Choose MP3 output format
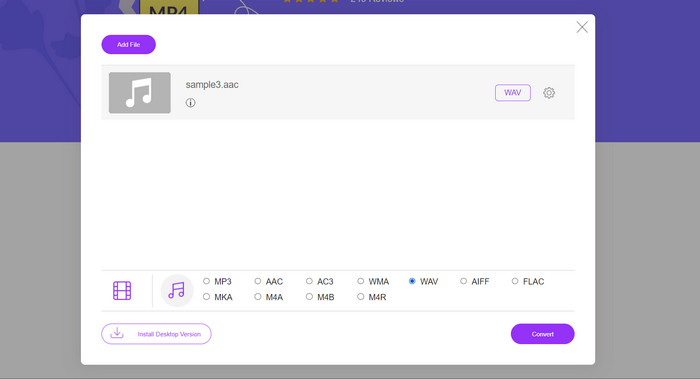This screenshot has width=700, height=379. coord(206,281)
